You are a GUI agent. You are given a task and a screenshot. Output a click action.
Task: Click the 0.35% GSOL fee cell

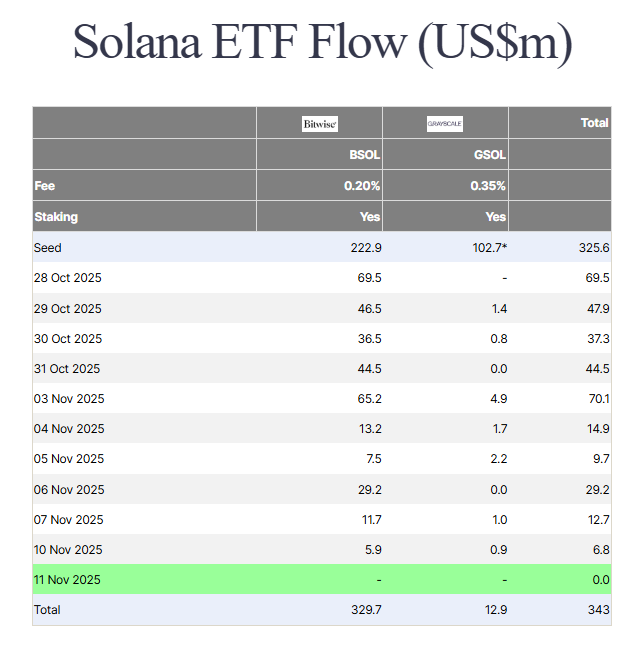[489, 186]
